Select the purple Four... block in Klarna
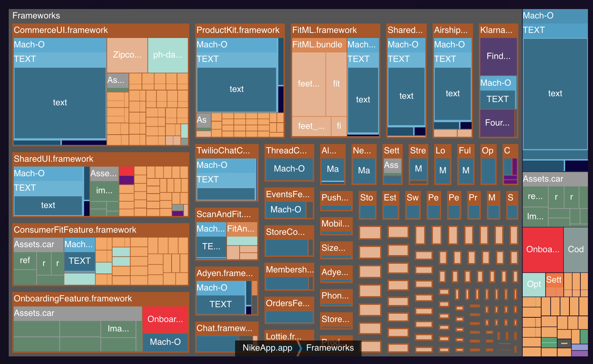 coord(497,123)
